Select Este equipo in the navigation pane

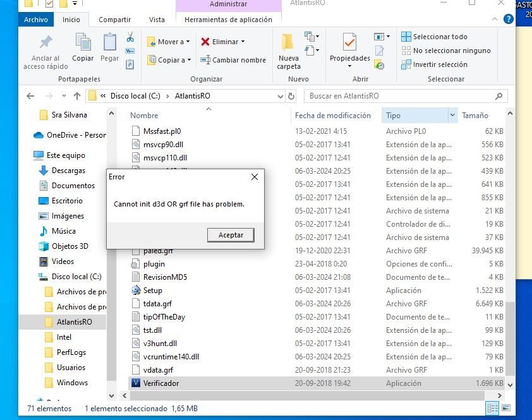[66, 155]
